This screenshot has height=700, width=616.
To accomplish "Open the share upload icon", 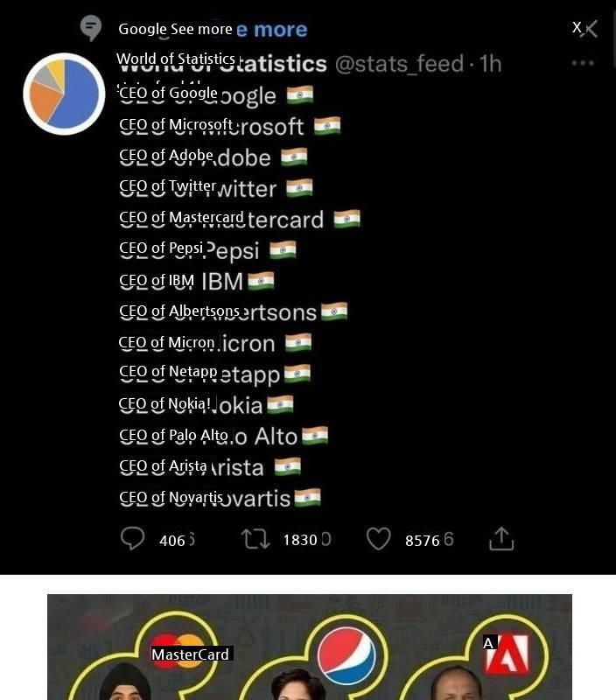I will [x=501, y=538].
